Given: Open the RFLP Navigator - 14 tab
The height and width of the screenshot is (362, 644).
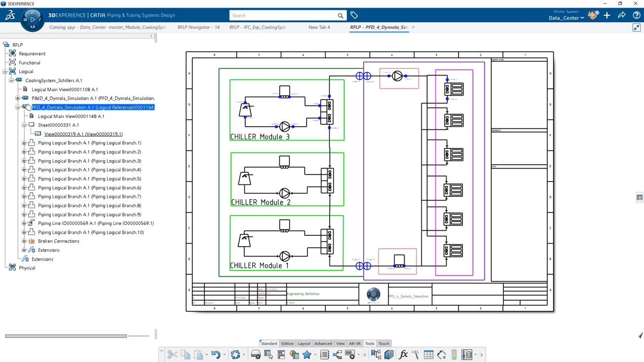Looking at the screenshot, I should (x=198, y=27).
